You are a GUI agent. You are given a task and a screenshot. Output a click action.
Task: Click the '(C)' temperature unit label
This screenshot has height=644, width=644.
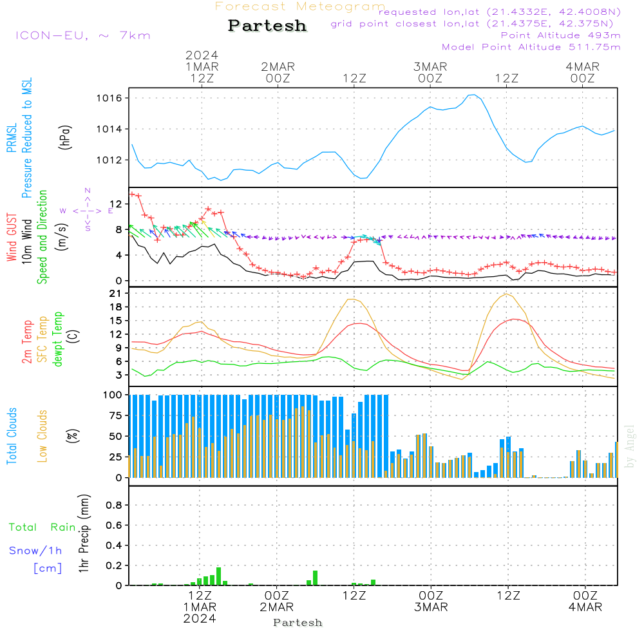(x=73, y=336)
